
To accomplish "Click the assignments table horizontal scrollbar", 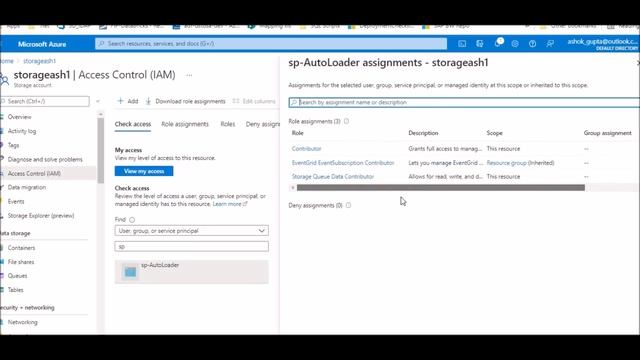I will [440, 188].
